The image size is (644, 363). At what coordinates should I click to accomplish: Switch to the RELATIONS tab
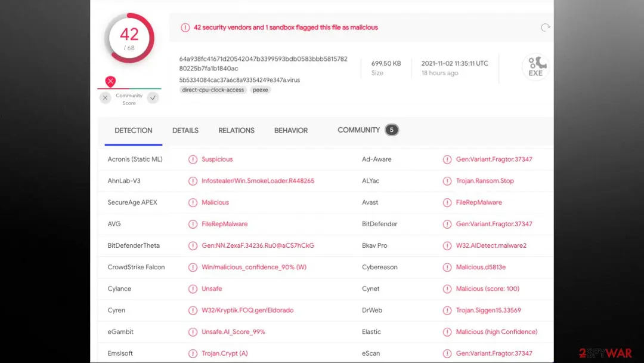tap(236, 131)
